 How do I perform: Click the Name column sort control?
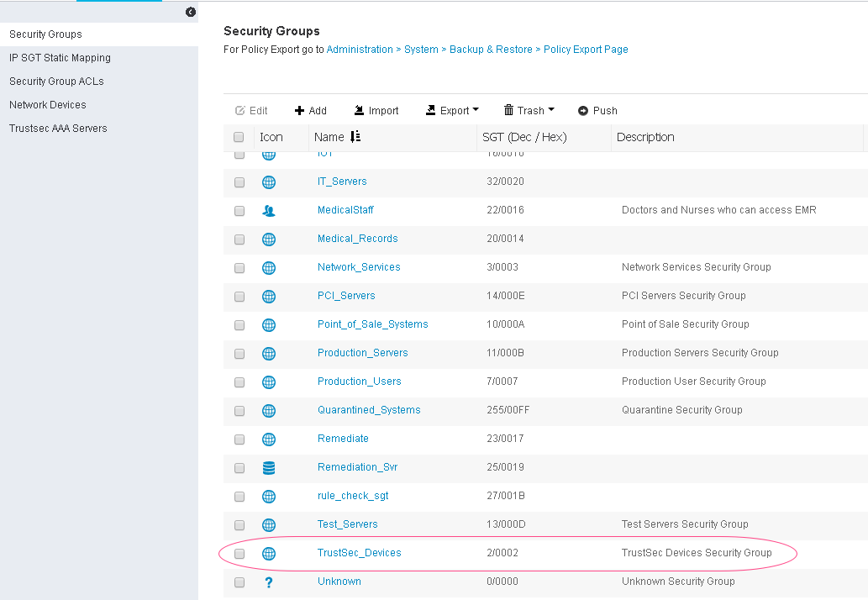coord(354,136)
